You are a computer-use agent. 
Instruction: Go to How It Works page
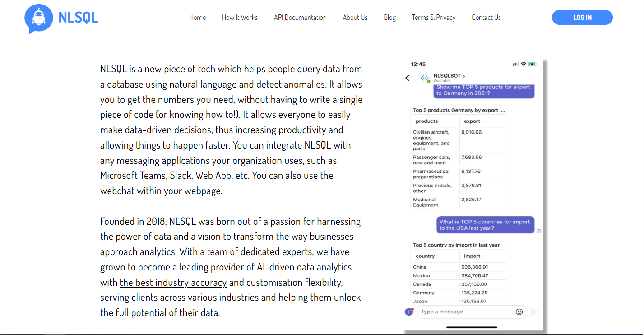pyautogui.click(x=240, y=18)
